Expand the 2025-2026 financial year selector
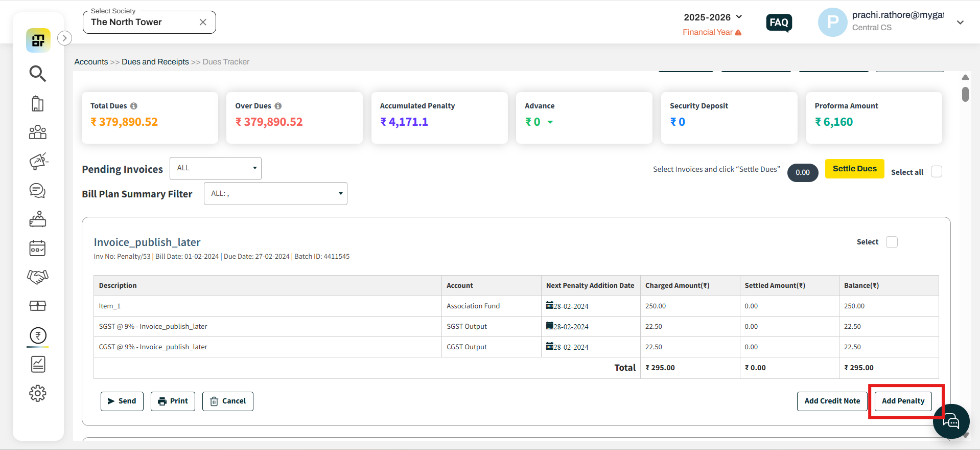This screenshot has width=980, height=450. pyautogui.click(x=713, y=17)
